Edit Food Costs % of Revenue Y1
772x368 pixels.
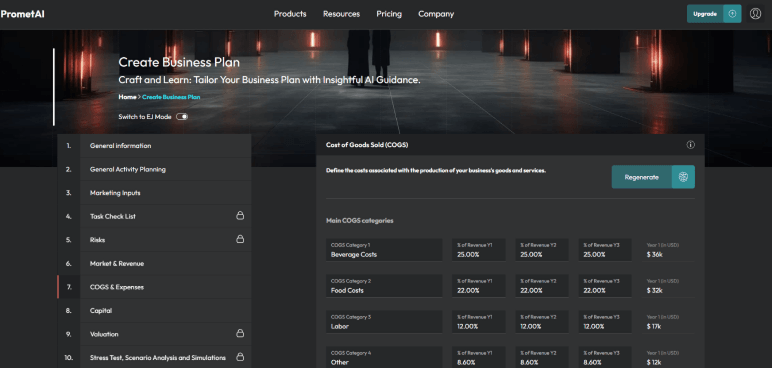tap(479, 286)
